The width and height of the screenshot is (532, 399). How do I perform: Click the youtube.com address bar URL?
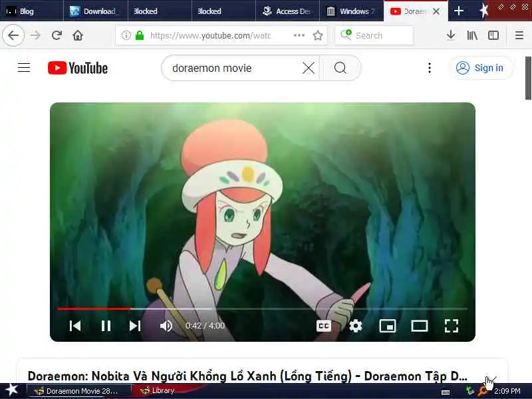(x=210, y=35)
